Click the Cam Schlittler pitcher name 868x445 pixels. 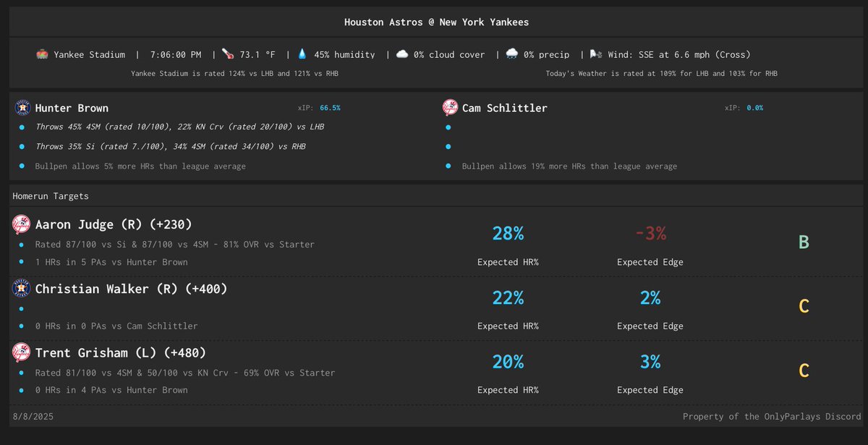click(x=505, y=108)
